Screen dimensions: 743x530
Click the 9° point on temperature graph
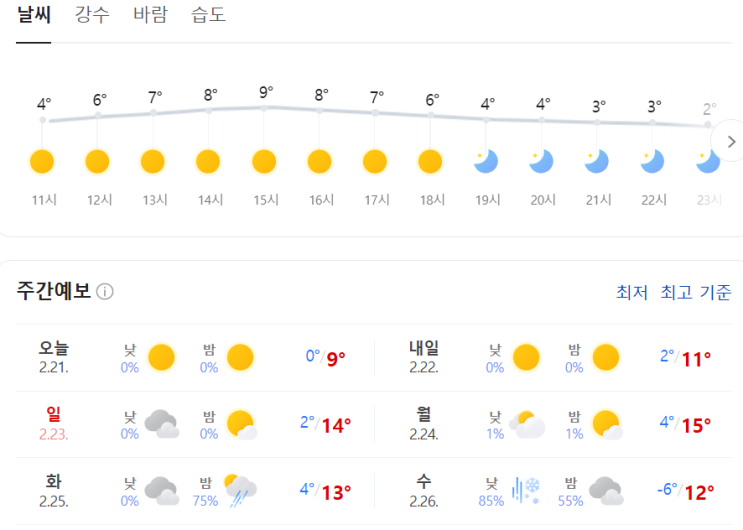tap(264, 106)
